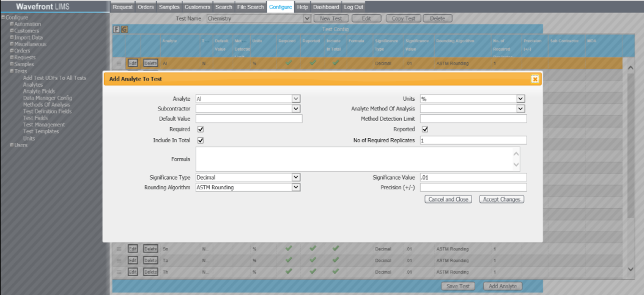Image resolution: width=644 pixels, height=295 pixels.
Task: Click the Include In Total checkmark in Sn row
Action: click(336, 248)
